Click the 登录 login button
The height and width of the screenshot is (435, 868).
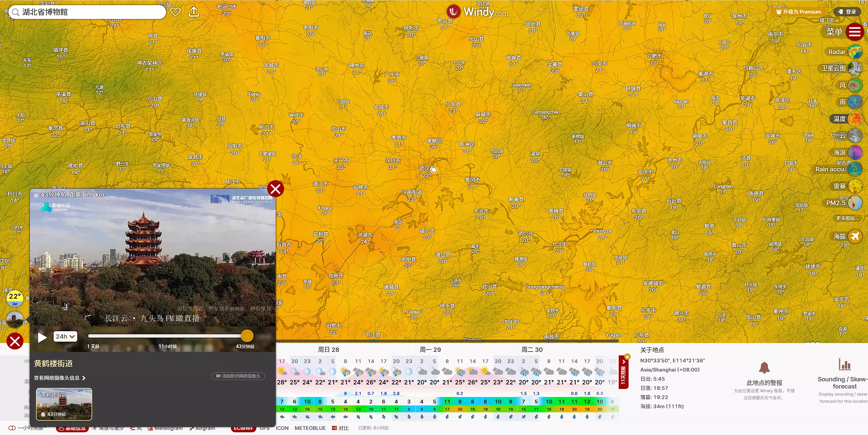click(847, 12)
